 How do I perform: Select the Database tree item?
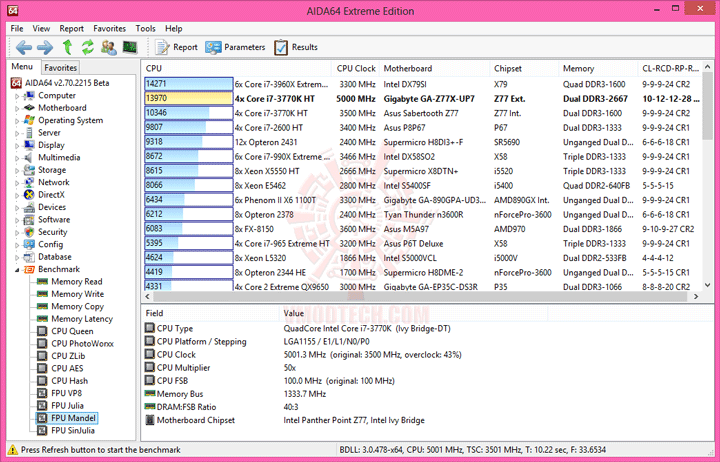click(48, 257)
